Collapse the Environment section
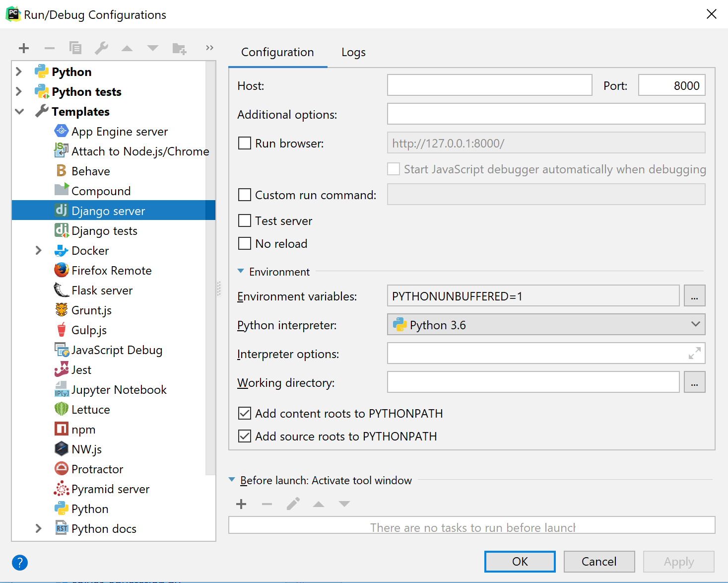728x583 pixels. (x=241, y=272)
